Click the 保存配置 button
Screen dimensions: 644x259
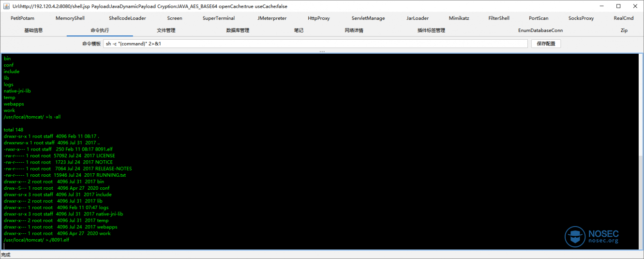click(546, 44)
